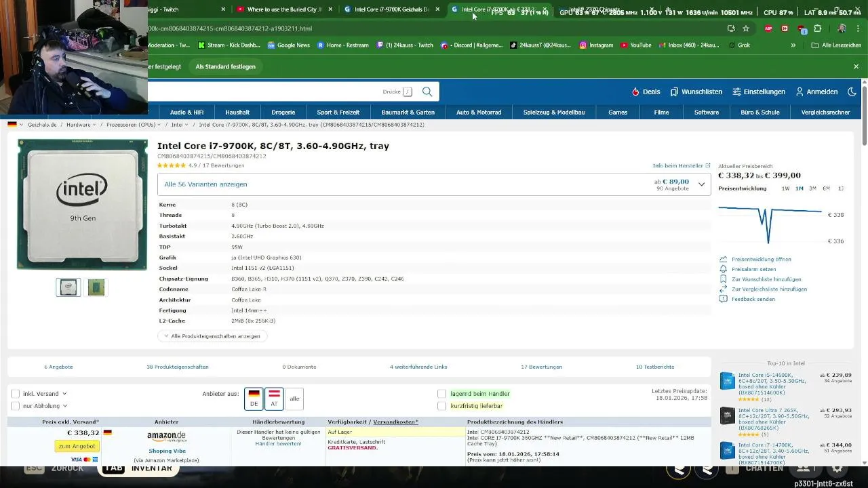Screen dimensions: 868x488
Task: Open the AdBlock extension icon
Action: [768, 28]
